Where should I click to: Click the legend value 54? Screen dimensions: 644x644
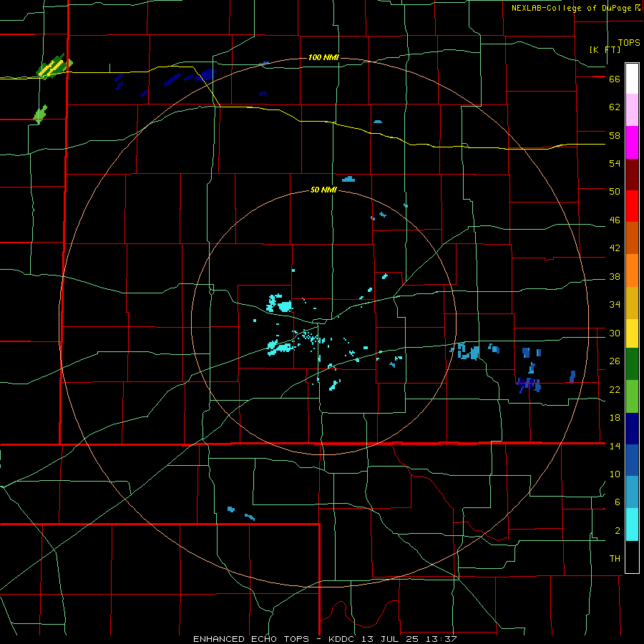pos(615,163)
